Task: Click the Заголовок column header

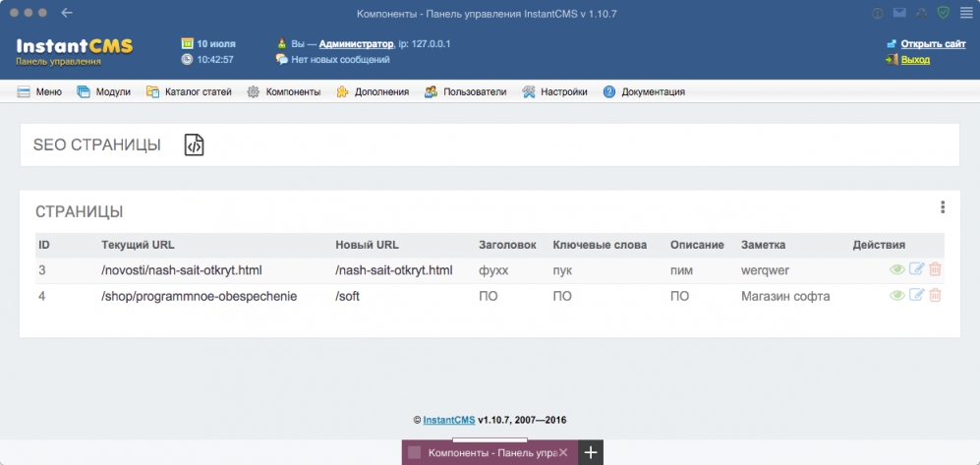Action: pos(507,245)
